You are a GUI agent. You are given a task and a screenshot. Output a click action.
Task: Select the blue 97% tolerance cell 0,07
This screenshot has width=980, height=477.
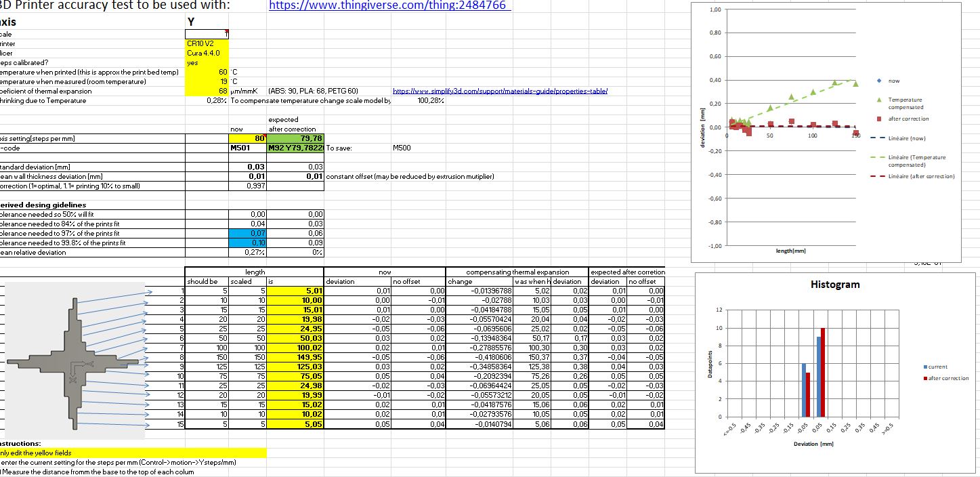coord(249,233)
